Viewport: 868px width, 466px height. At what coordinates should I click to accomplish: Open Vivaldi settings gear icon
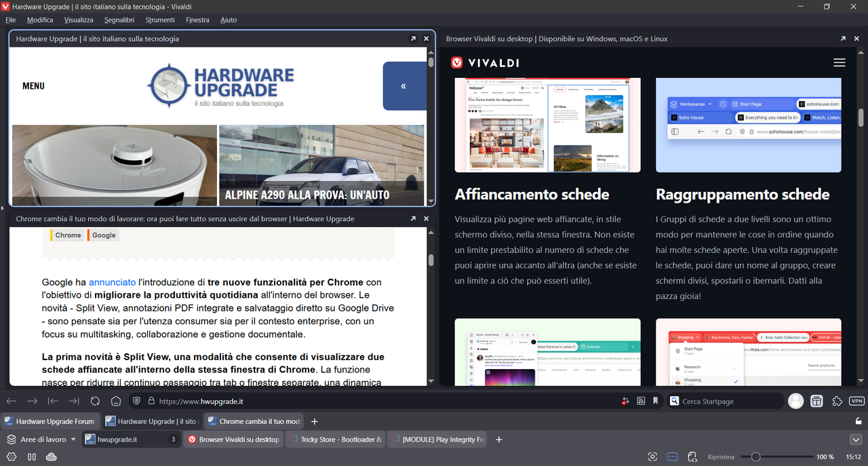point(12,457)
